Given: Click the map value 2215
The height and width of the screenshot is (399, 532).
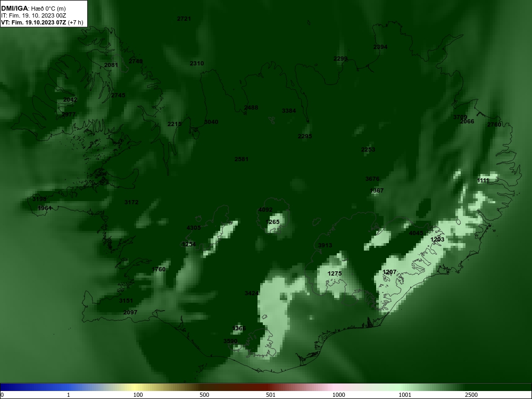Looking at the screenshot, I should pos(174,124).
